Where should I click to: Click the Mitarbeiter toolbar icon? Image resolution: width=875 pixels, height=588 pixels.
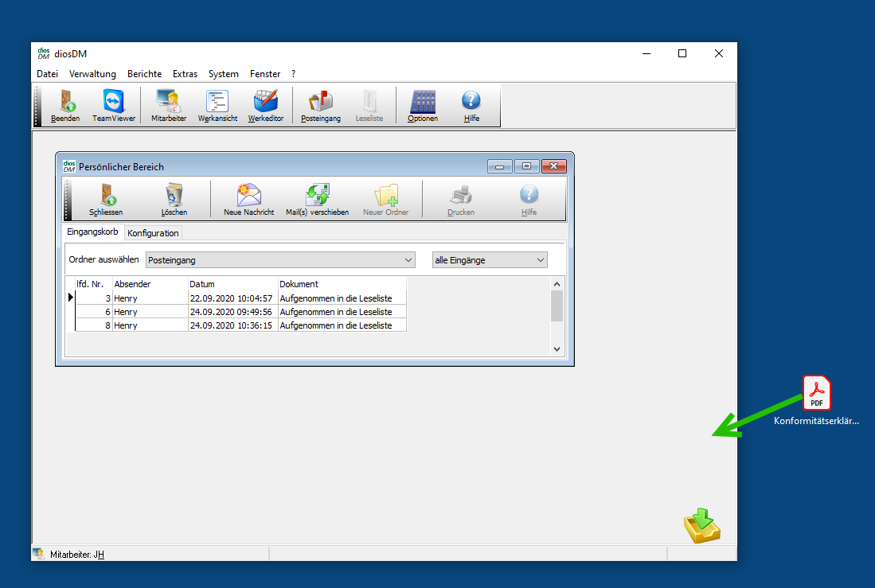pyautogui.click(x=168, y=106)
